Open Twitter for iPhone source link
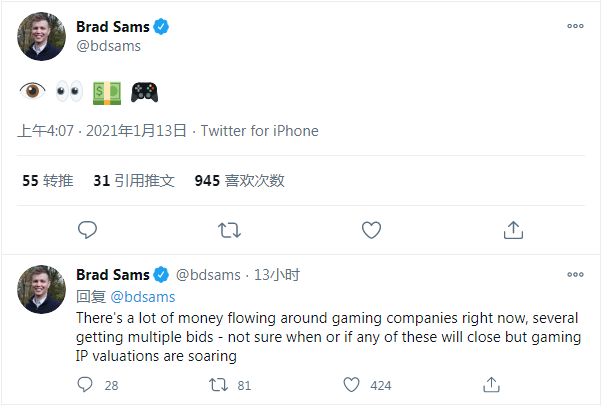 pos(260,131)
